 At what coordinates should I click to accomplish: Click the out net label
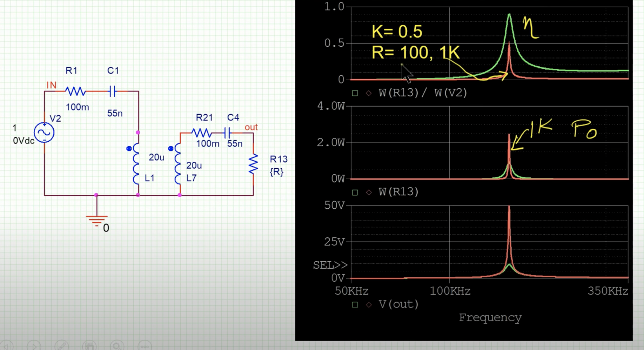click(251, 127)
